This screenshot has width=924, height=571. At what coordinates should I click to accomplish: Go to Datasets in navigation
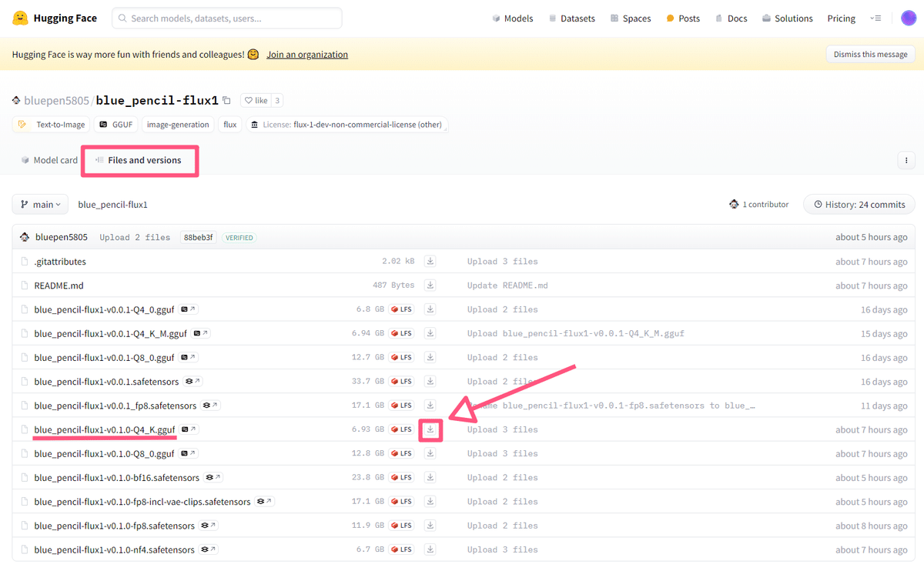pyautogui.click(x=571, y=18)
